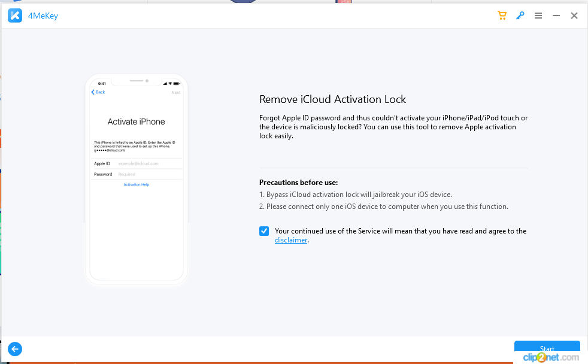
Task: Click the circular back arrow button
Action: 14,349
